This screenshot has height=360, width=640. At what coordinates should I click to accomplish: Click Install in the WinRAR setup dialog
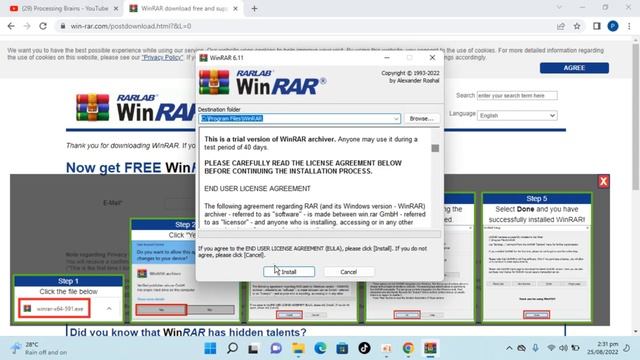(x=289, y=272)
